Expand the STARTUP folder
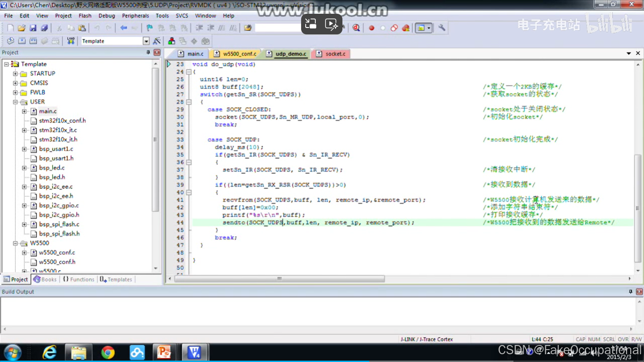Image resolution: width=644 pixels, height=362 pixels. pyautogui.click(x=16, y=74)
